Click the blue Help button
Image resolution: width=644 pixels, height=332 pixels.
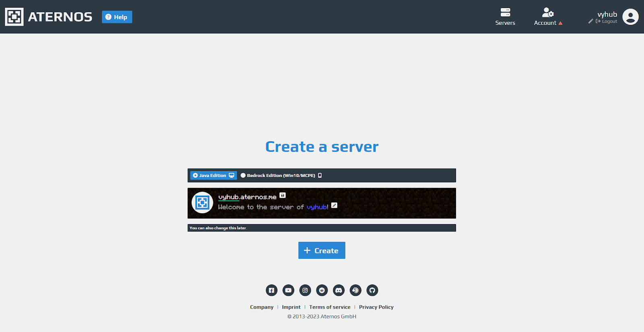117,17
